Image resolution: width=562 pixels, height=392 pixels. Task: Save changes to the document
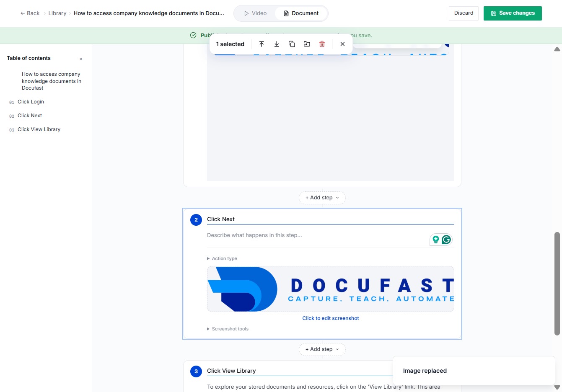pos(513,13)
